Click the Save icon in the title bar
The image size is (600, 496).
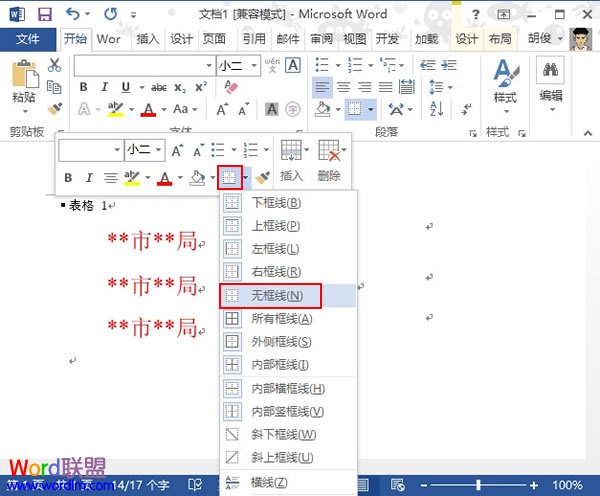click(x=44, y=14)
